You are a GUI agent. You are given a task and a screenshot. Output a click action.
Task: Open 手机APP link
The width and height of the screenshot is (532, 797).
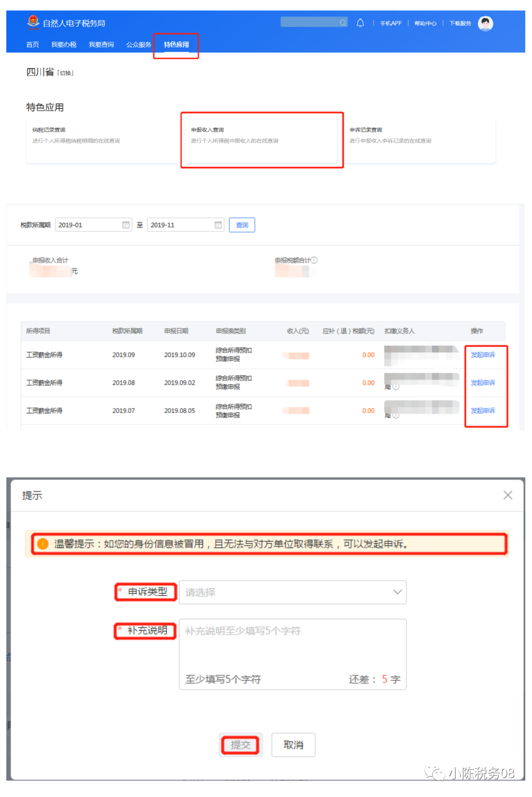pos(391,23)
